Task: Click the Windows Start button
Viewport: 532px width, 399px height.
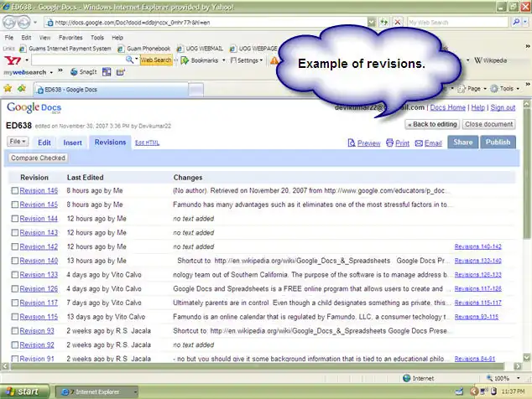Action: click(x=23, y=391)
